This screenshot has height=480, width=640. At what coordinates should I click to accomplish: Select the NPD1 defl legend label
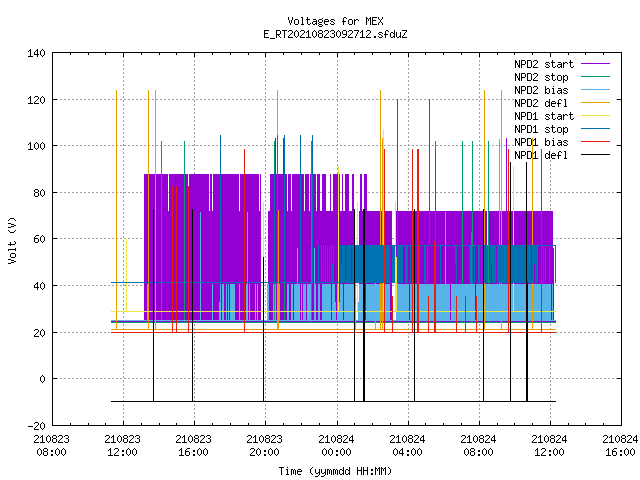tap(541, 156)
